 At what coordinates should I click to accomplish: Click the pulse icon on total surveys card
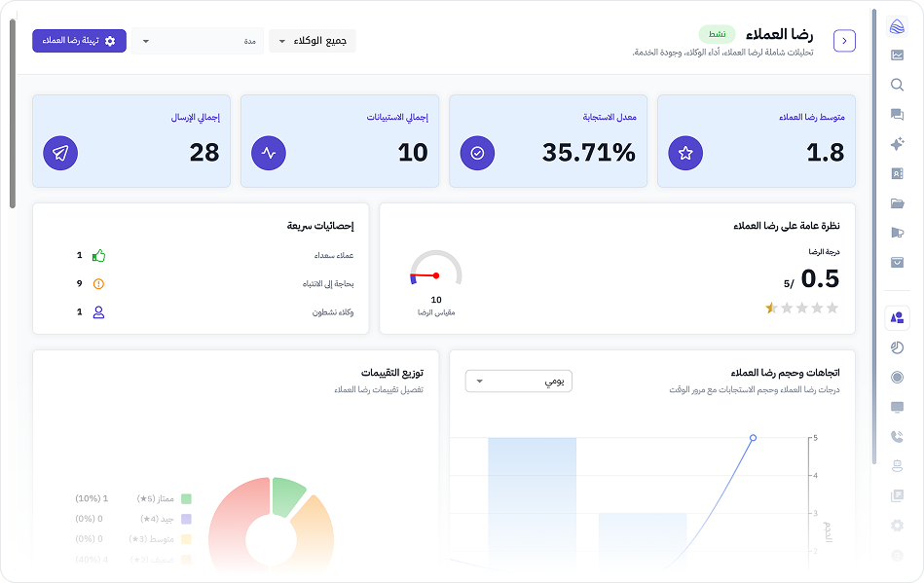click(x=269, y=153)
